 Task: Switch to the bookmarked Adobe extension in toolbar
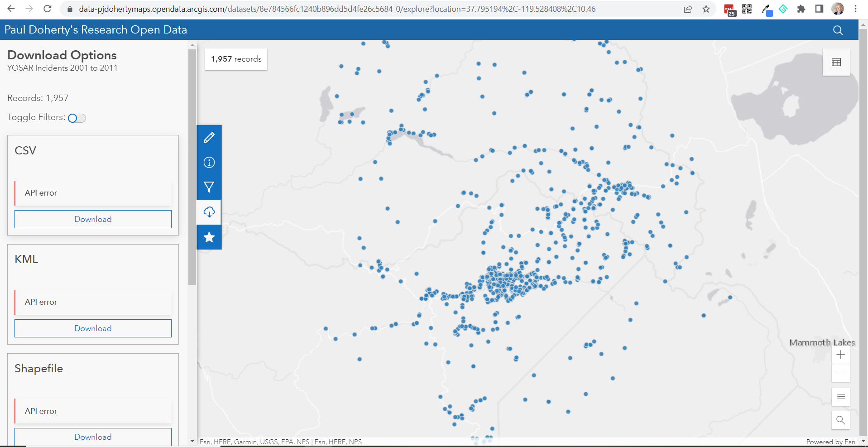click(x=729, y=9)
